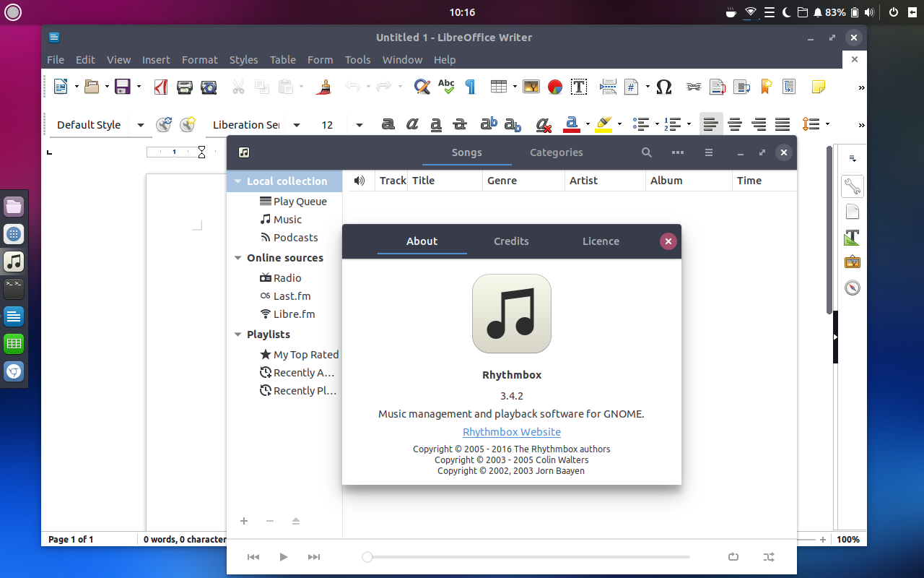Collapse Local collection group in Rhythmbox
The height and width of the screenshot is (578, 924).
237,181
